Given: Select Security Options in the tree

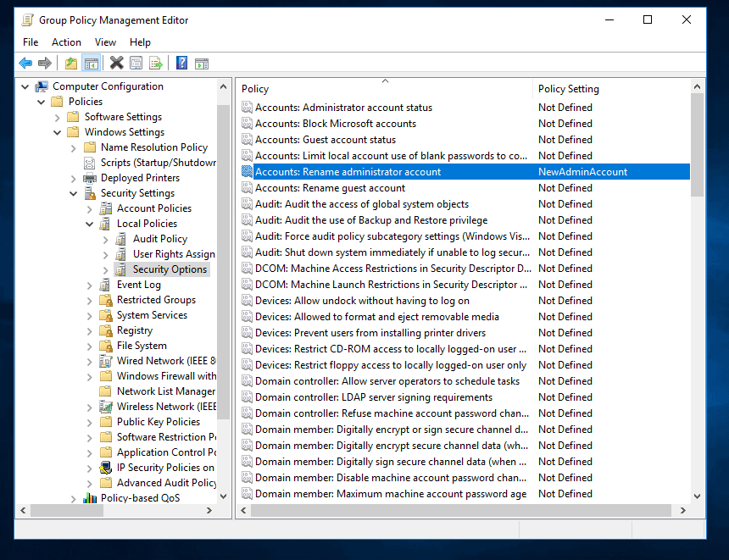Looking at the screenshot, I should tap(170, 269).
